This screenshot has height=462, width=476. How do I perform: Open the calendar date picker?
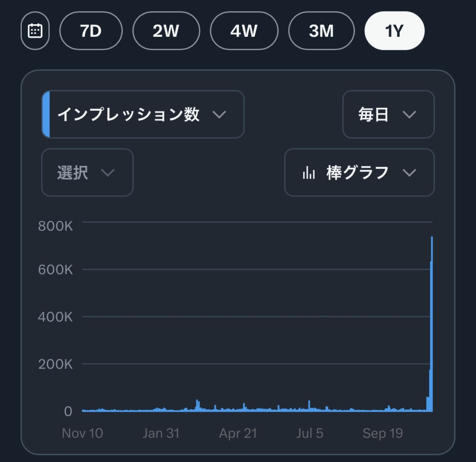[x=35, y=31]
